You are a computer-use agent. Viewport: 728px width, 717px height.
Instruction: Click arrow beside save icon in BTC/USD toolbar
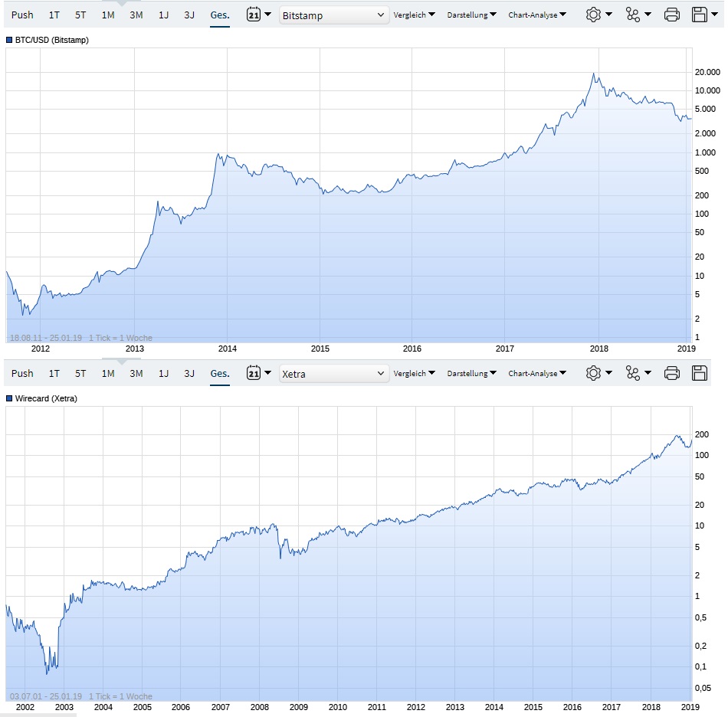(714, 15)
